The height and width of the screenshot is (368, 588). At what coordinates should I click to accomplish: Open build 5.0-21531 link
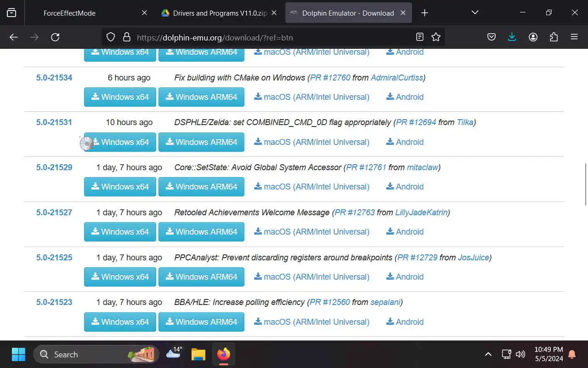54,122
